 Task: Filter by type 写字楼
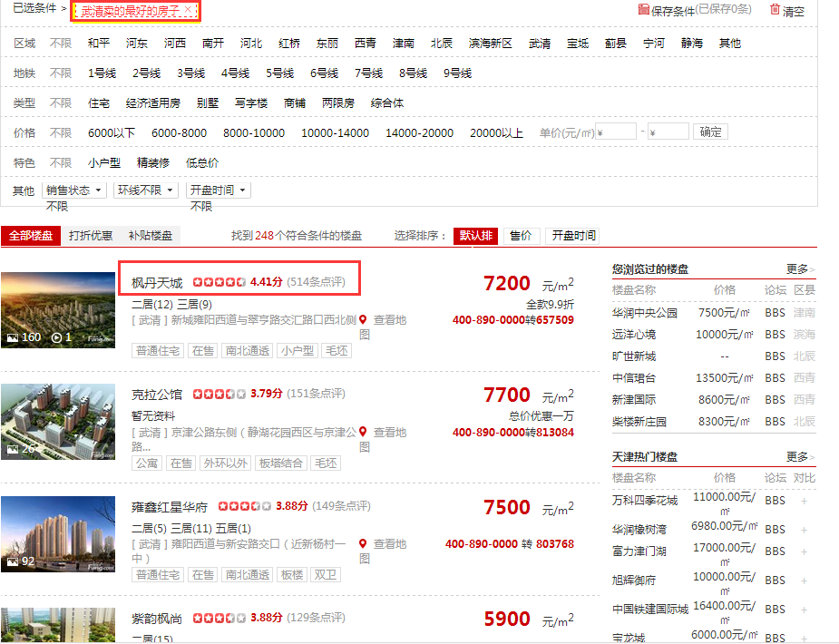(251, 103)
